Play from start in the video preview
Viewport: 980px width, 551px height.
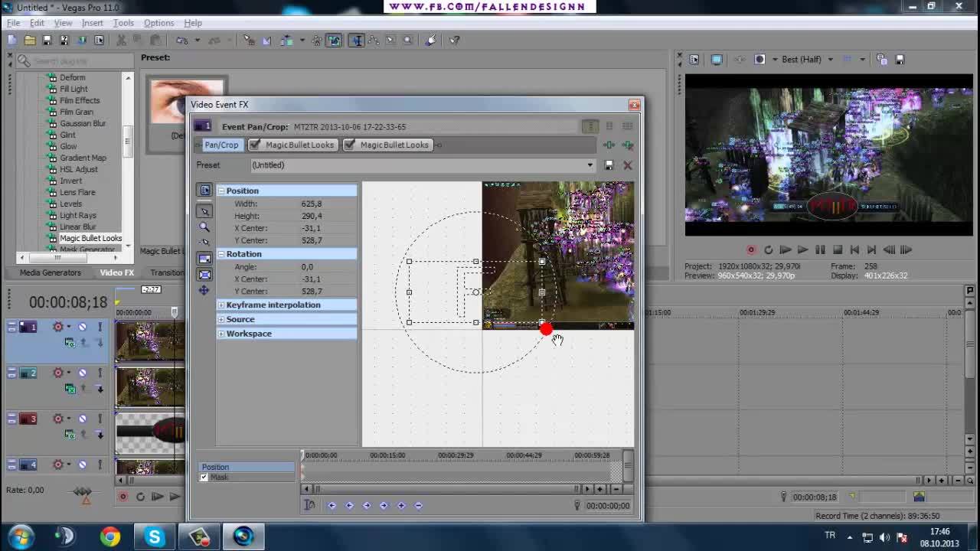(x=786, y=249)
